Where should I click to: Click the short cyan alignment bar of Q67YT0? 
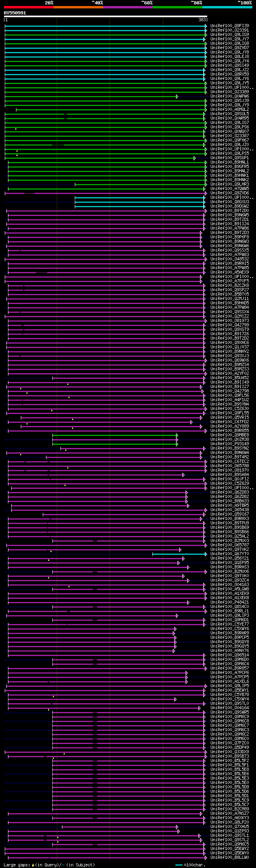click(x=180, y=554)
